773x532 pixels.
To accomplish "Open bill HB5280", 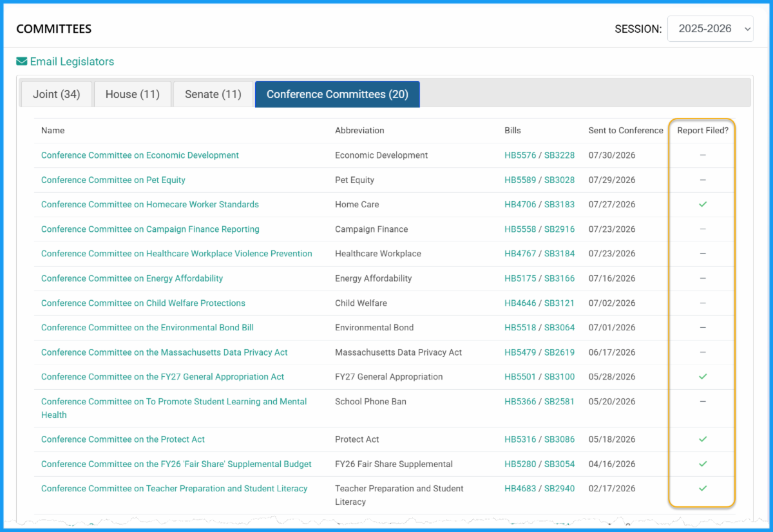I will (x=520, y=464).
